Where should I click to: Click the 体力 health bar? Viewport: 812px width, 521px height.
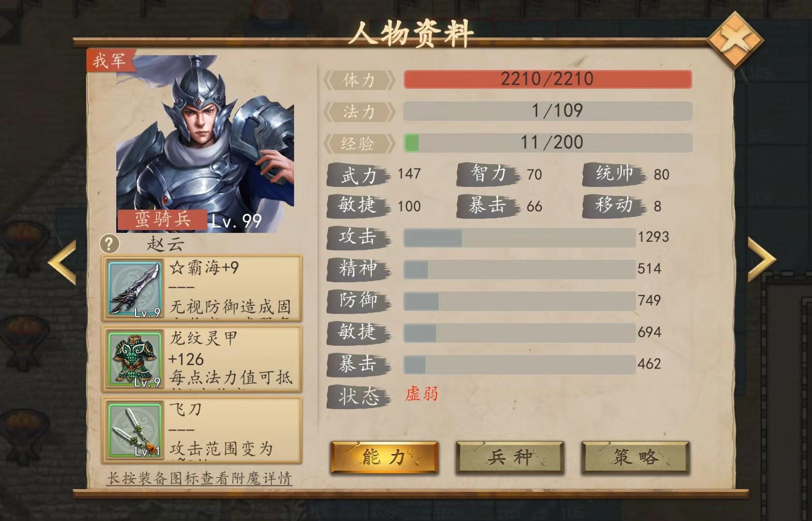pyautogui.click(x=547, y=79)
